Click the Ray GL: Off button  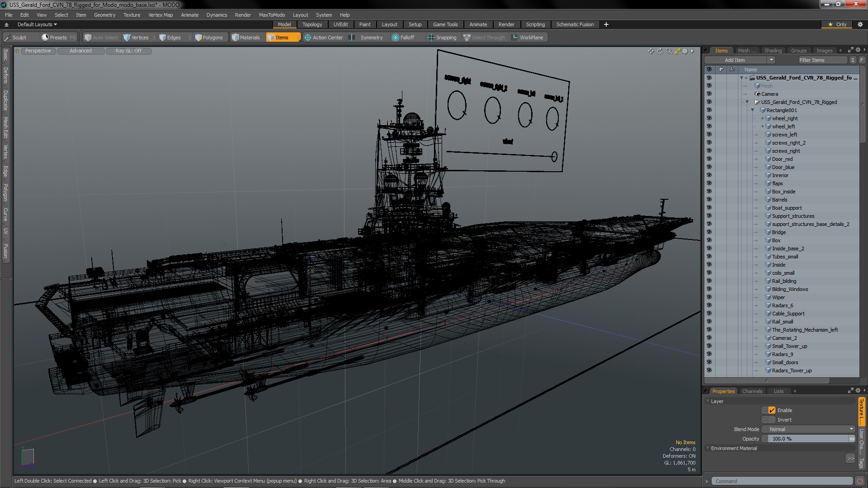(x=128, y=51)
